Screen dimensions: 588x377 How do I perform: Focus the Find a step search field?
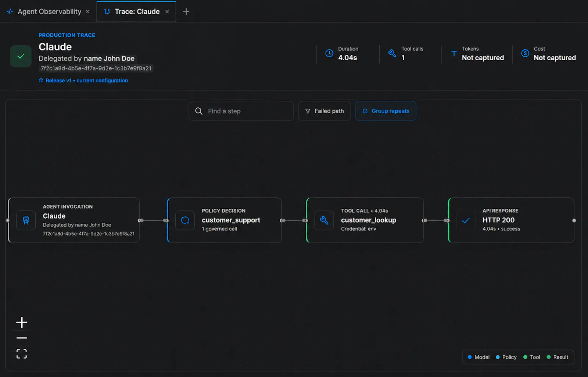(241, 111)
